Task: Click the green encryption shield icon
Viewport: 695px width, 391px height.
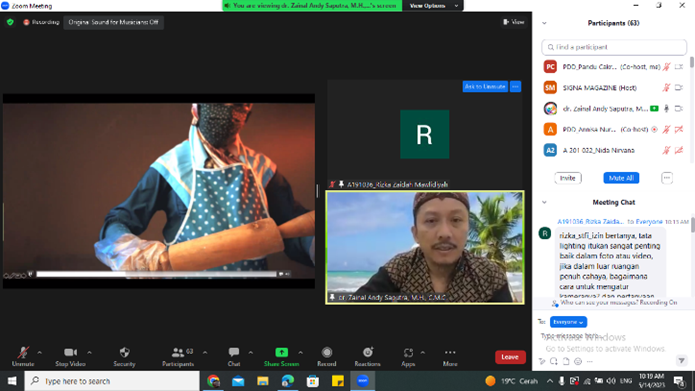Action: [x=10, y=22]
